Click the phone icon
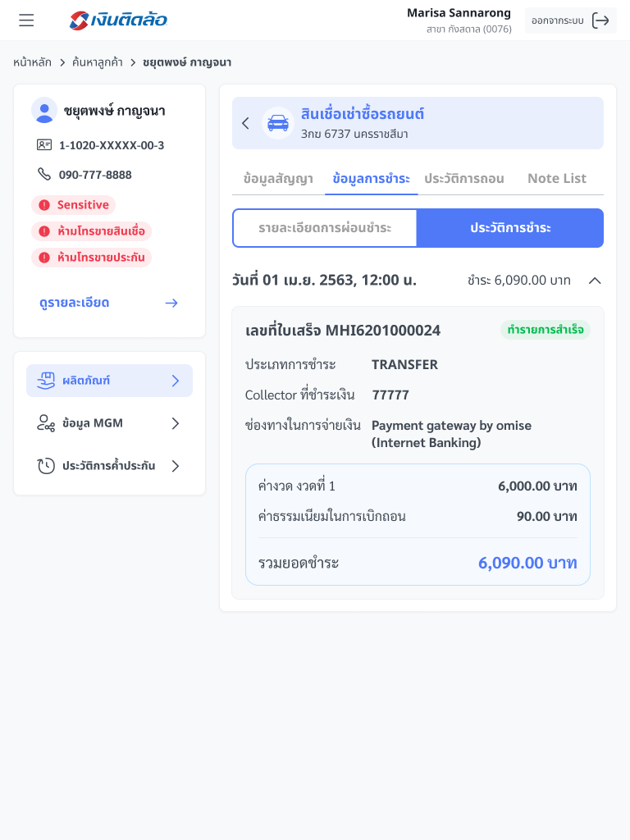The height and width of the screenshot is (840, 630). [x=44, y=175]
